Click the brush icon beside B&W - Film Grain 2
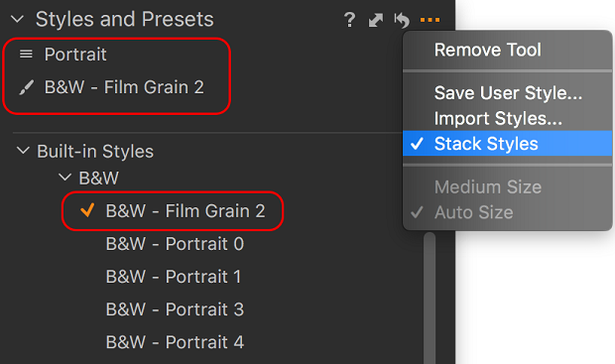This screenshot has width=615, height=364. point(26,87)
